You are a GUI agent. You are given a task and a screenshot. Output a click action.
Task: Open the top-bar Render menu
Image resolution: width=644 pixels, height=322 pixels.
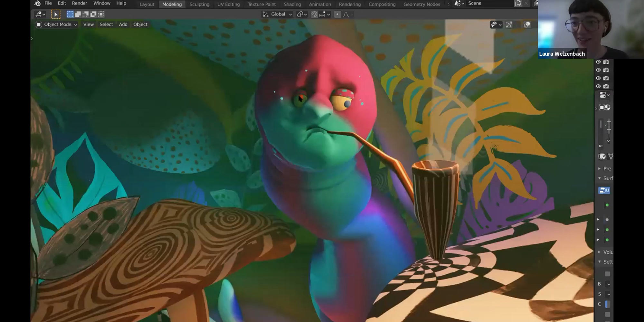[x=80, y=3]
